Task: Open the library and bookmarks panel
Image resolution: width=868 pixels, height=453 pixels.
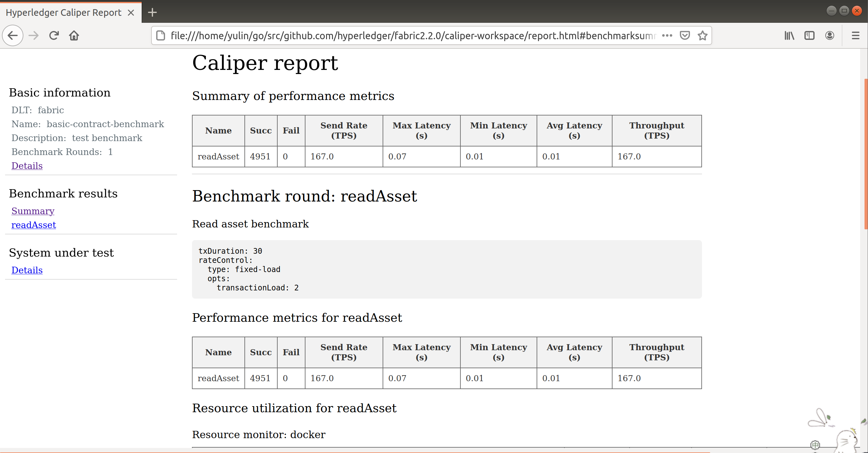Action: click(789, 35)
